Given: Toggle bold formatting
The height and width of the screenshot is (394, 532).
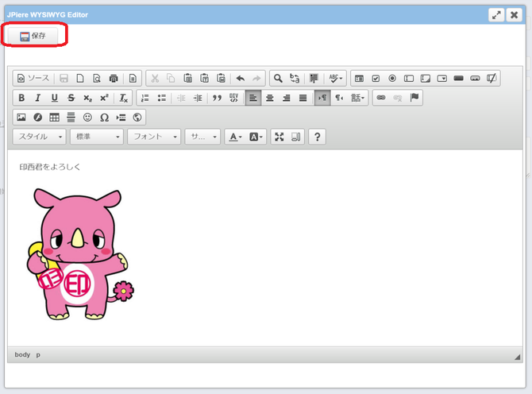Looking at the screenshot, I should click(21, 98).
